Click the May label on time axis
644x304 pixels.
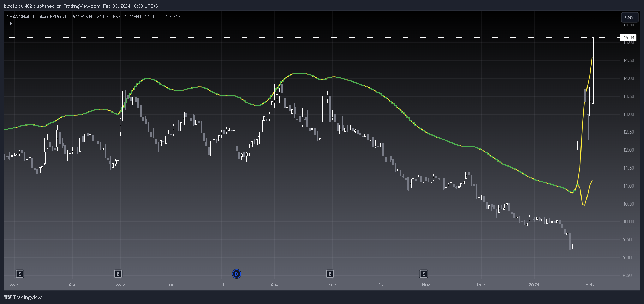[x=120, y=285]
